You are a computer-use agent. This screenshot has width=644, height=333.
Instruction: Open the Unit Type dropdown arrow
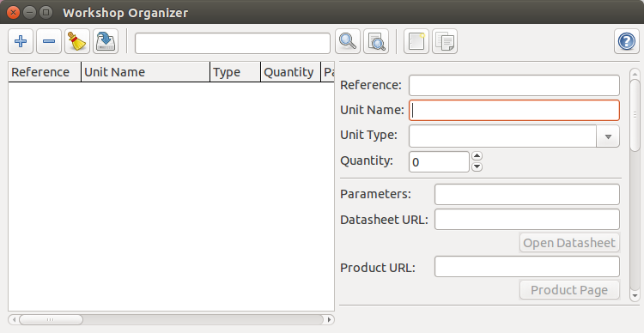tap(608, 136)
